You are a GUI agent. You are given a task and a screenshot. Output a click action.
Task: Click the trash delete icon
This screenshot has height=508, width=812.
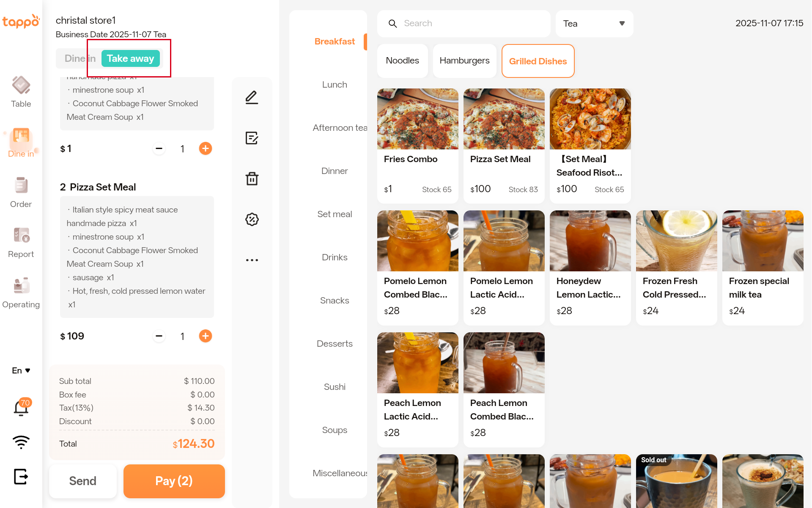coord(252,179)
